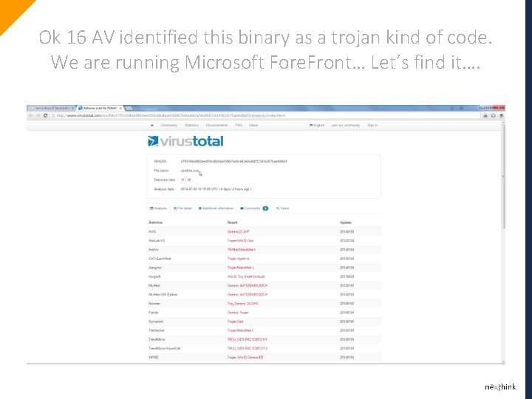The width and height of the screenshot is (532, 399).
Task: Switch to the ServiceNow browser tab
Action: [x=52, y=108]
